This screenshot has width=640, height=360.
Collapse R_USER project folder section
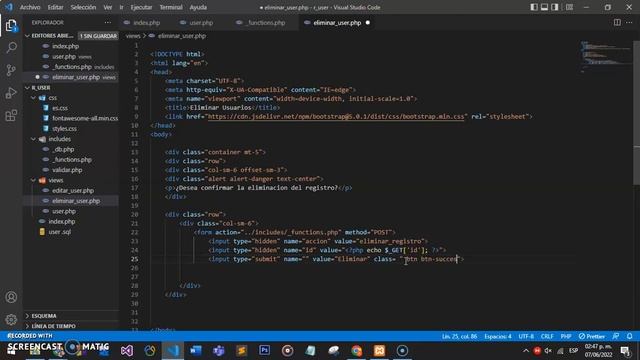click(41, 87)
